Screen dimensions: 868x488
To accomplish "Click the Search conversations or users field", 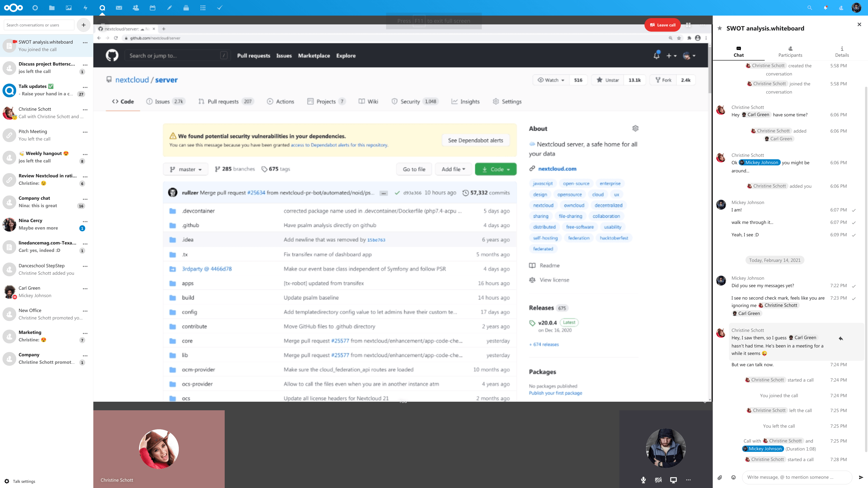I will click(x=39, y=25).
